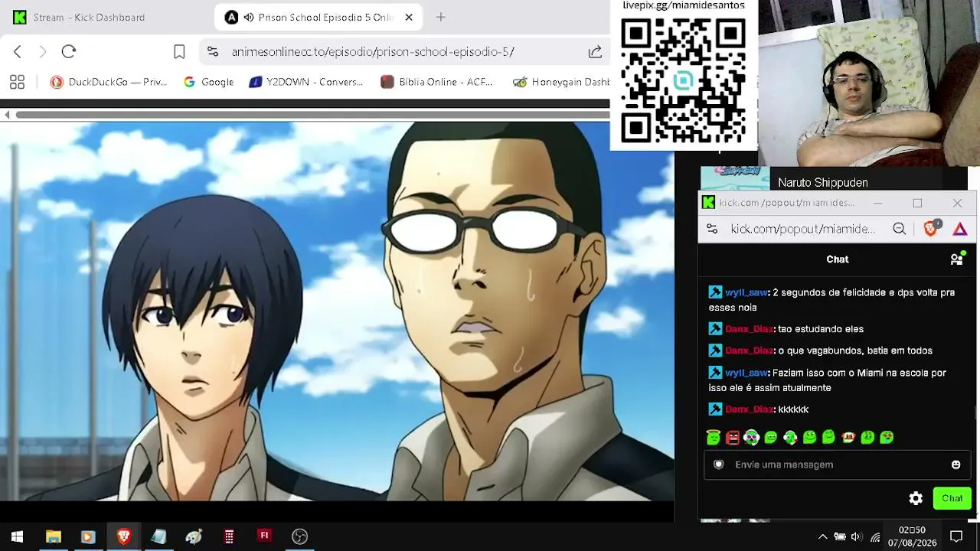The height and width of the screenshot is (551, 980).
Task: Open the media player taskbar icon
Action: tap(87, 536)
